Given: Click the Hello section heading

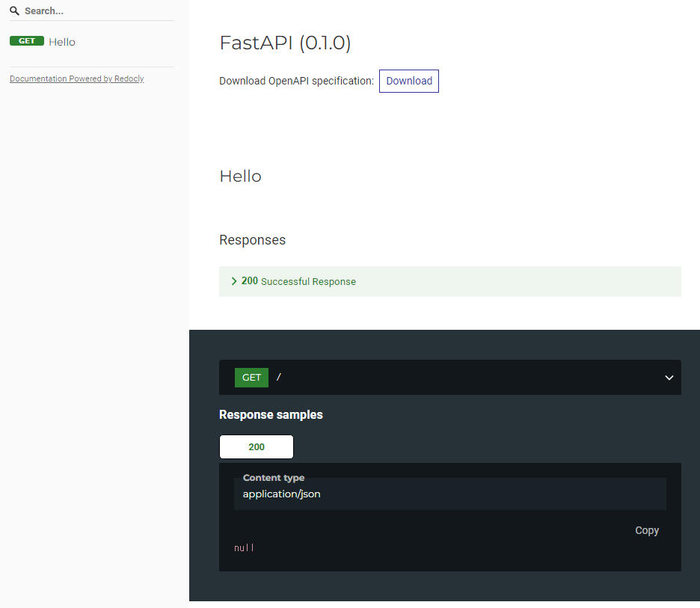Looking at the screenshot, I should coord(240,176).
